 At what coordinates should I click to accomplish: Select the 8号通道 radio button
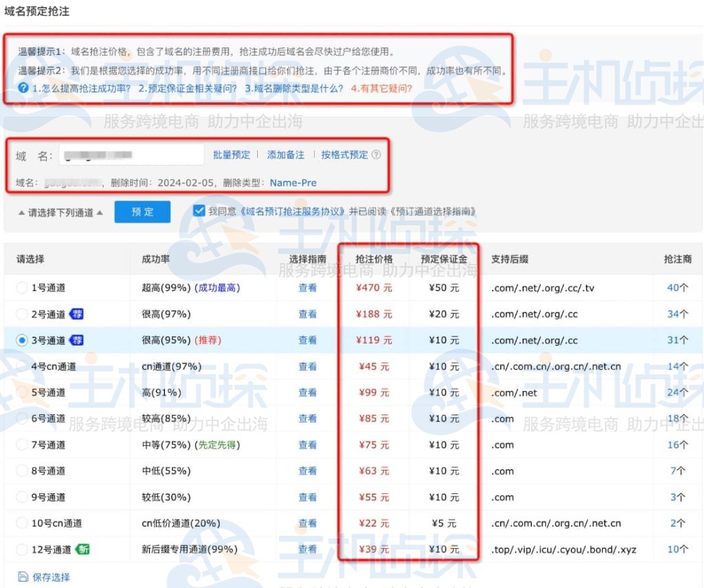21,471
